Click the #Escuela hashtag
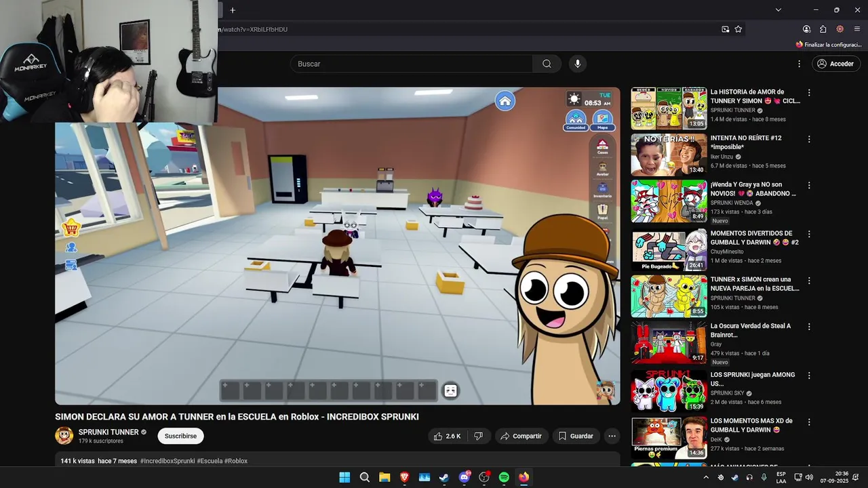 tap(210, 461)
